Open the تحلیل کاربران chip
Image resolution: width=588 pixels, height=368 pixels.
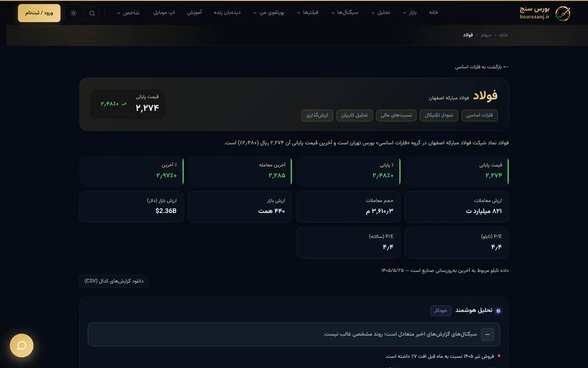tap(354, 115)
